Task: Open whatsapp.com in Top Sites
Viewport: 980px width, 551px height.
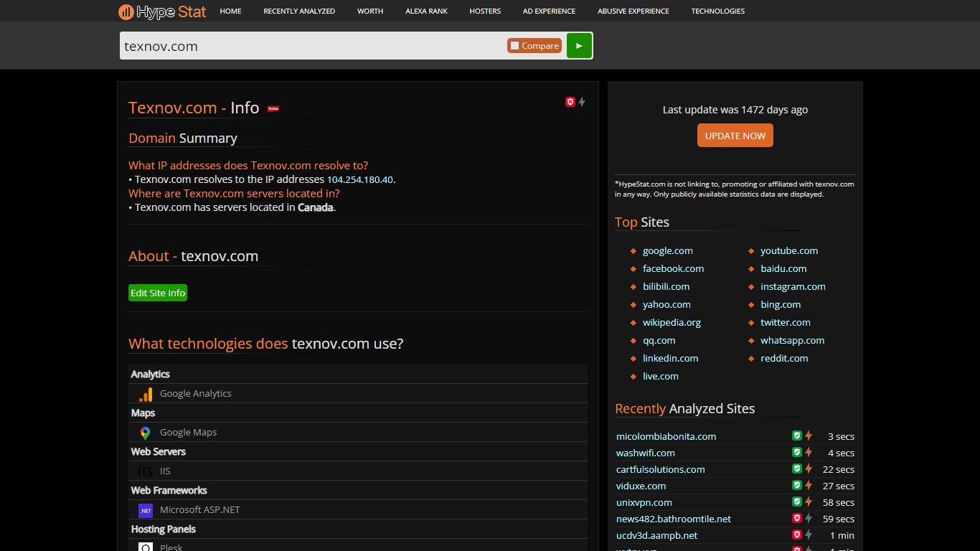Action: pyautogui.click(x=792, y=340)
